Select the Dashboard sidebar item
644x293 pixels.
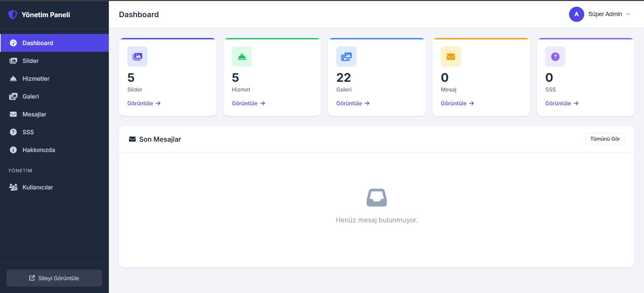pos(54,43)
